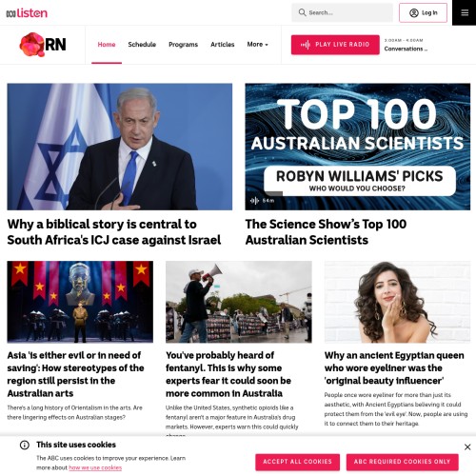Click the ABC listen logo
476x476 pixels.
(x=27, y=13)
